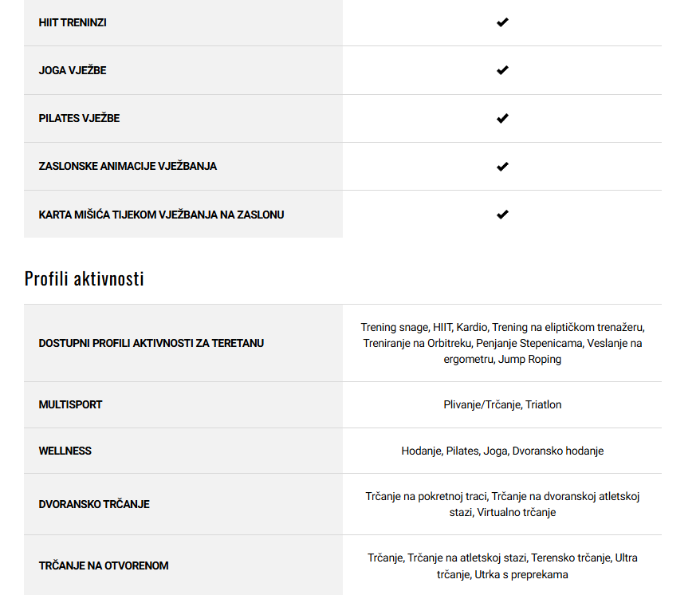Click the Hodanje, Pilates, Joga value text
Screen dimensions: 700x595
(502, 451)
